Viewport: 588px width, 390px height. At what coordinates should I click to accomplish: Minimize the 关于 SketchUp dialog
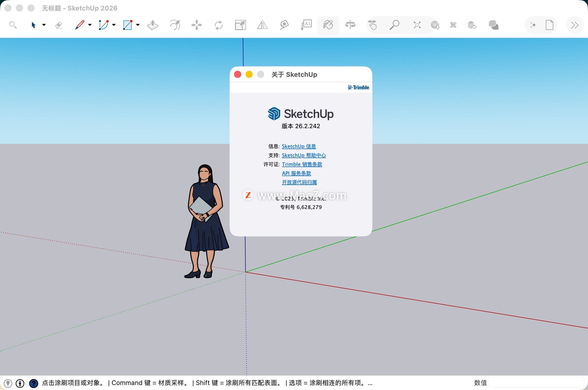point(249,74)
